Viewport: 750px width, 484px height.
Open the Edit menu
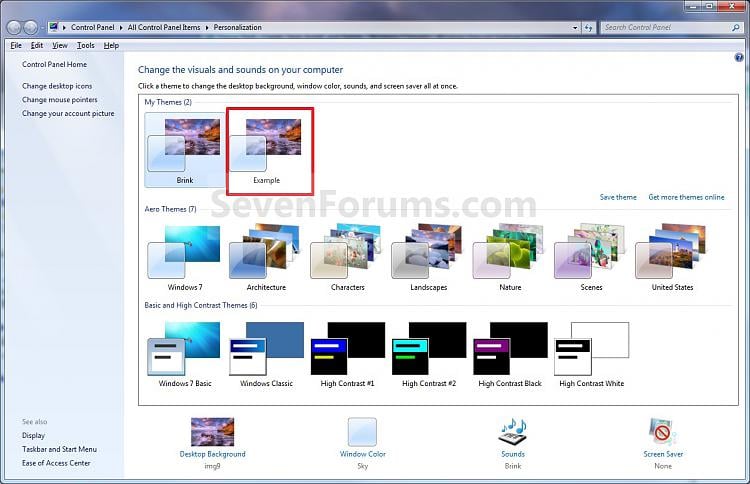(x=37, y=45)
